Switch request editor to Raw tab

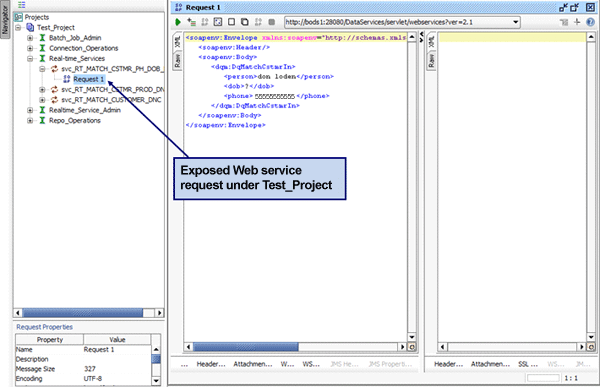pos(178,60)
